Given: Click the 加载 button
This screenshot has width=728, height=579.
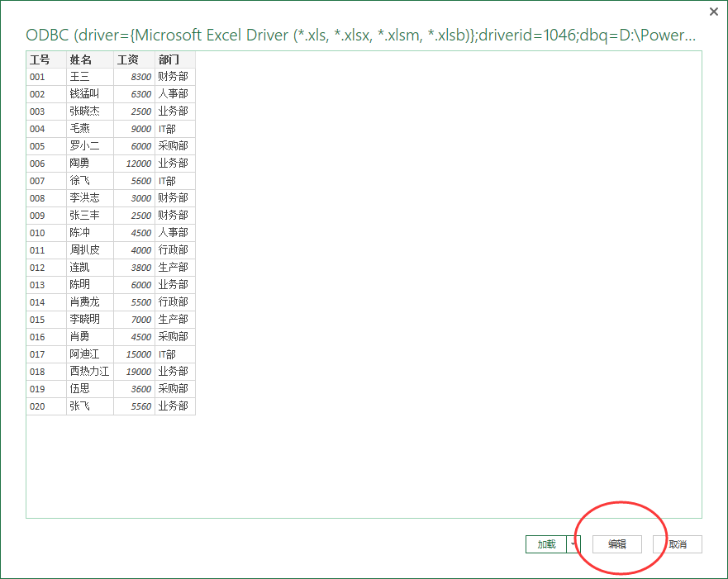Looking at the screenshot, I should pyautogui.click(x=546, y=544).
